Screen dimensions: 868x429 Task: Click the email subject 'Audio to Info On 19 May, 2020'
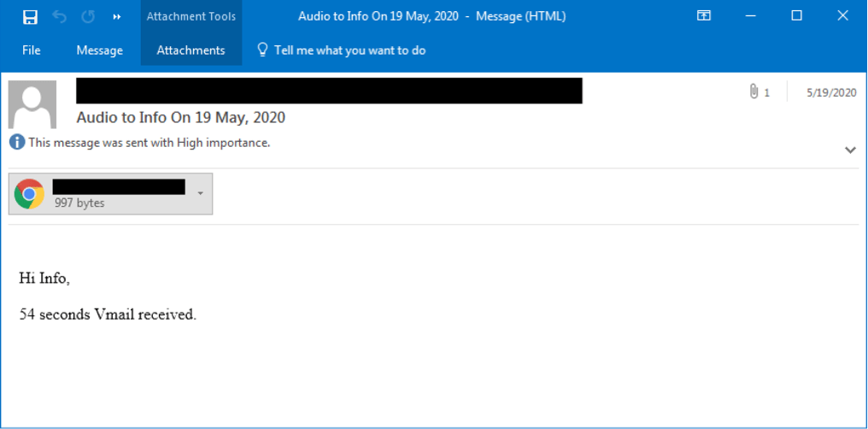click(181, 118)
